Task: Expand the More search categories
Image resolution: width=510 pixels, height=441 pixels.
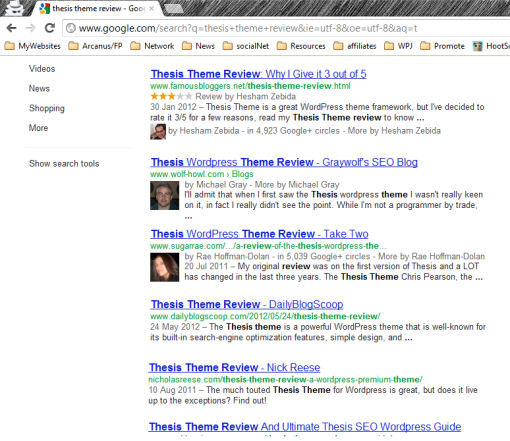Action: [38, 128]
